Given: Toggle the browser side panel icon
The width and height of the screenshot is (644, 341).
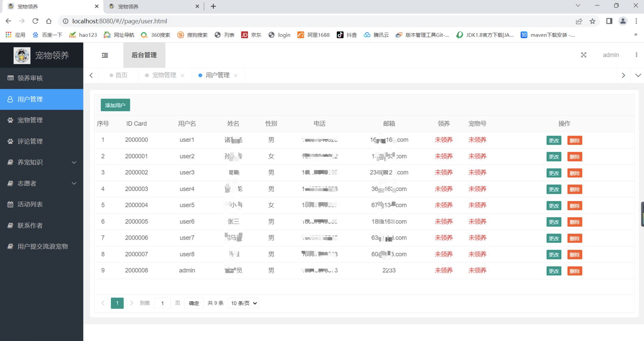Looking at the screenshot, I should tap(609, 21).
